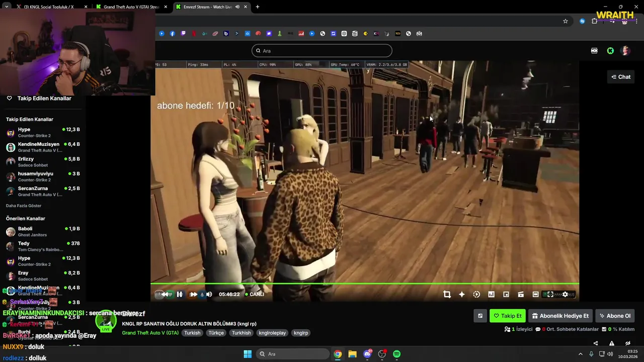Image resolution: width=644 pixels, height=362 pixels.
Task: Mute the Emrezf Stream tab audio icon
Action: click(x=237, y=7)
